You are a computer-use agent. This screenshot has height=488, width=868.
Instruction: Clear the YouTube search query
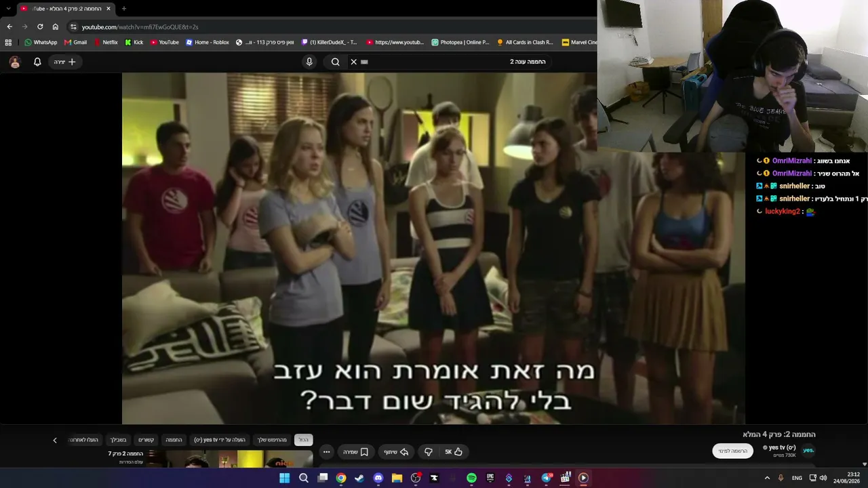(x=353, y=62)
